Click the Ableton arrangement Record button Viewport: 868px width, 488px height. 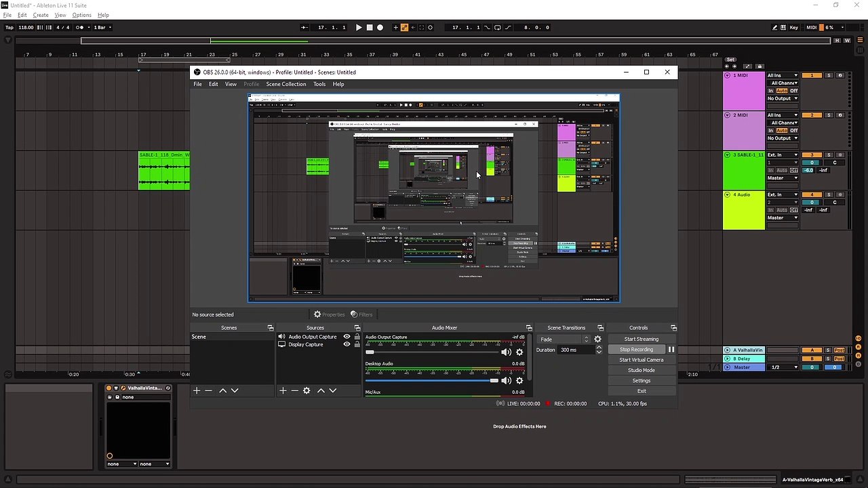380,28
